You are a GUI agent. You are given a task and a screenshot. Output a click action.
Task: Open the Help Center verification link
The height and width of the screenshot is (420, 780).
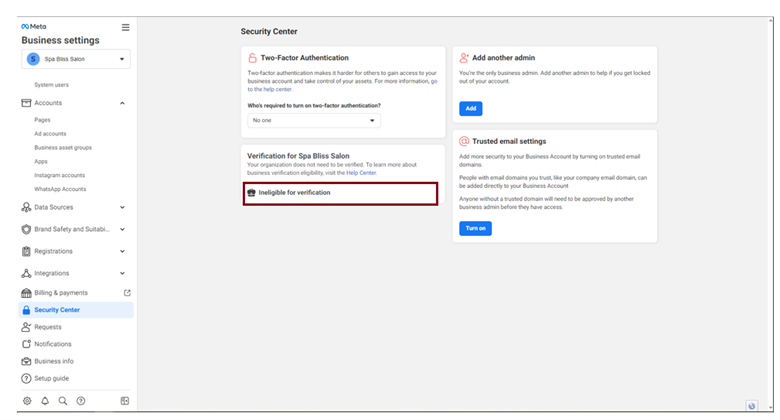pyautogui.click(x=361, y=173)
